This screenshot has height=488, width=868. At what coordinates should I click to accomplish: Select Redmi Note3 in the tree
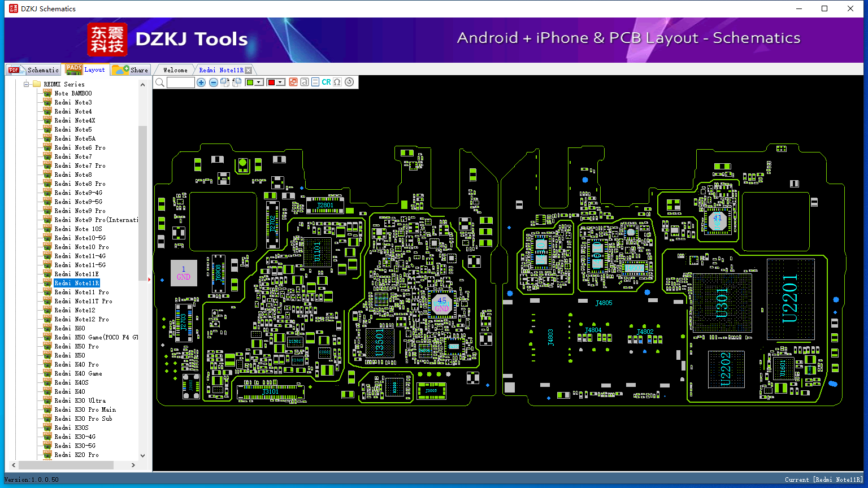[73, 102]
